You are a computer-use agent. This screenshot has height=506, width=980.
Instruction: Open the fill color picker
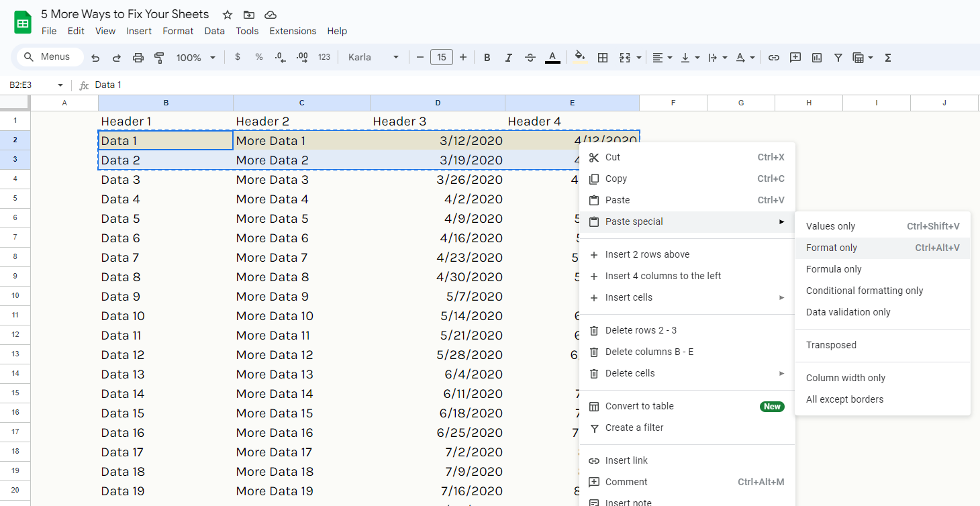(x=580, y=58)
